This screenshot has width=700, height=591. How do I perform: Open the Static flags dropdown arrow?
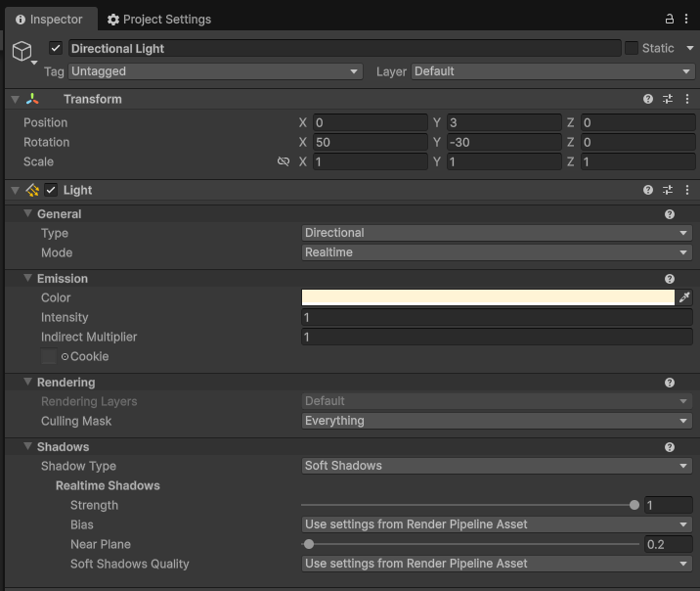(689, 48)
